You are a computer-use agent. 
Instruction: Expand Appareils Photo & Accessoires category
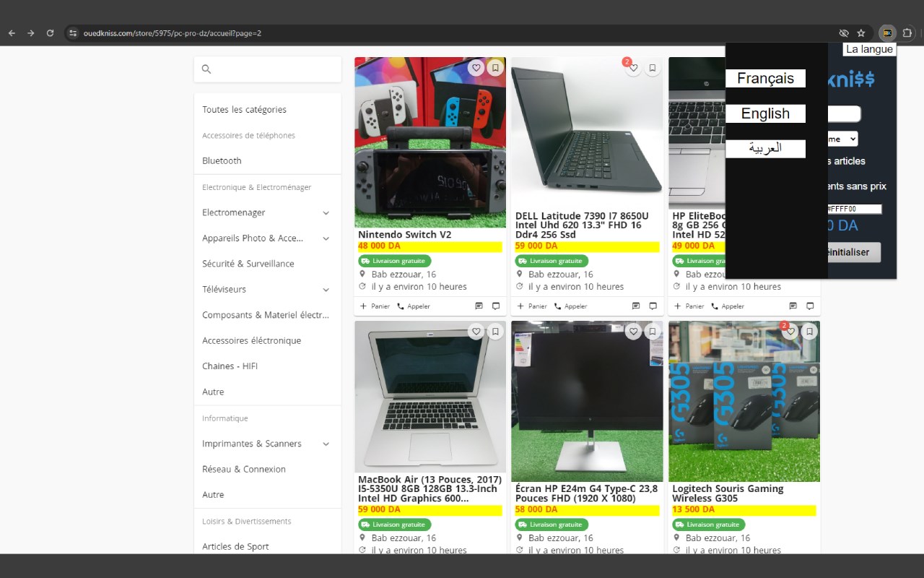[326, 238]
